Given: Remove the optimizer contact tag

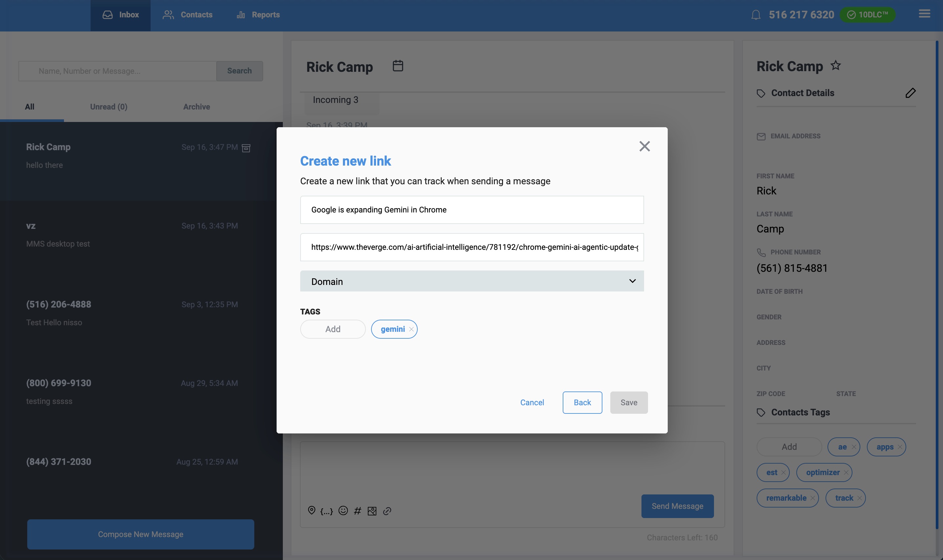Looking at the screenshot, I should click(846, 472).
